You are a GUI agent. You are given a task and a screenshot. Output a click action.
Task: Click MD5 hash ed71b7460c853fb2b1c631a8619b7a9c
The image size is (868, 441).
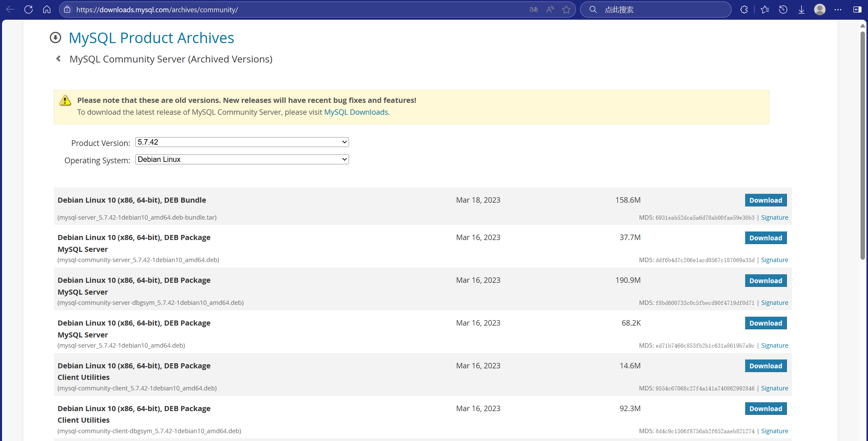click(705, 346)
